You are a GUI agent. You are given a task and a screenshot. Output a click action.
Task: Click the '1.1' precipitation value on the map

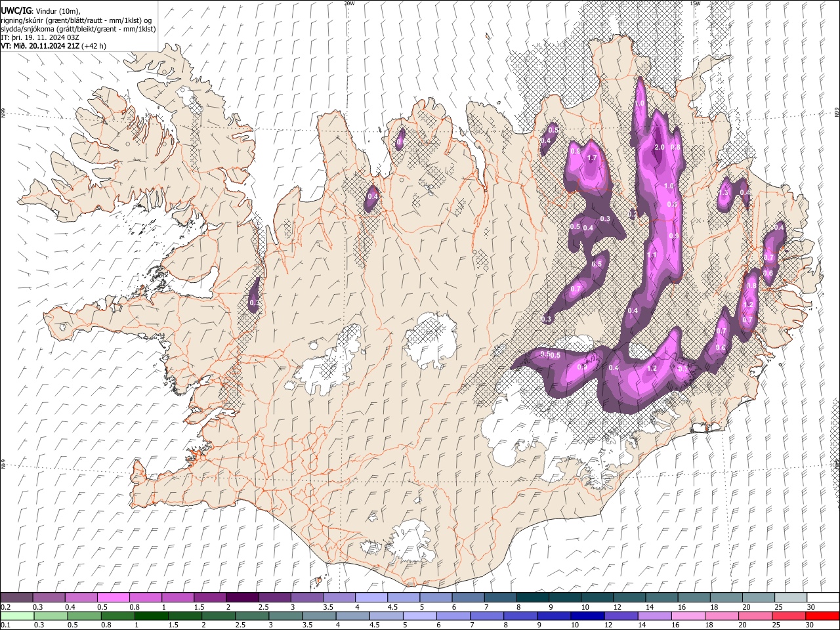pyautogui.click(x=652, y=255)
